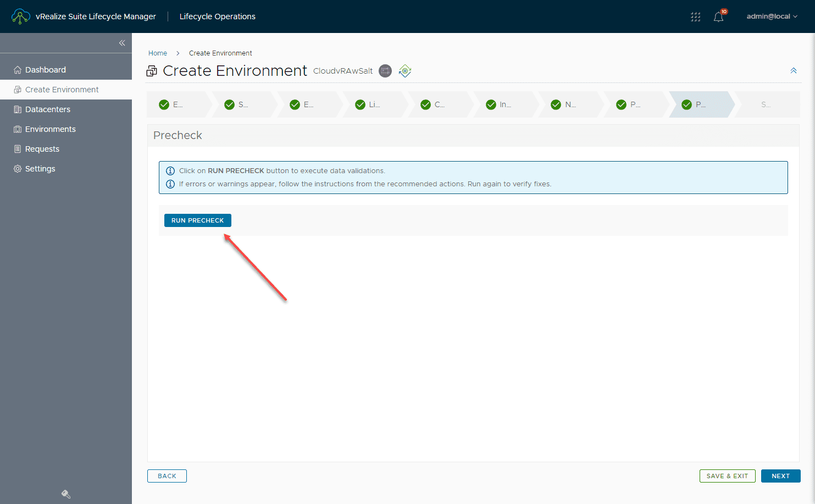The height and width of the screenshot is (504, 815).
Task: Click the key icon at sidebar bottom
Action: pyautogui.click(x=65, y=494)
